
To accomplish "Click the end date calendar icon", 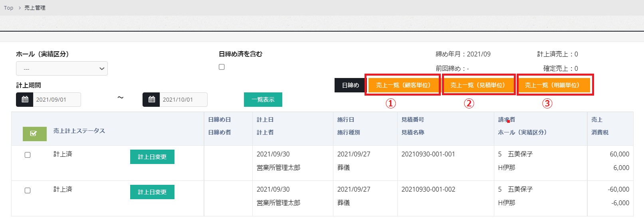I will 151,100.
